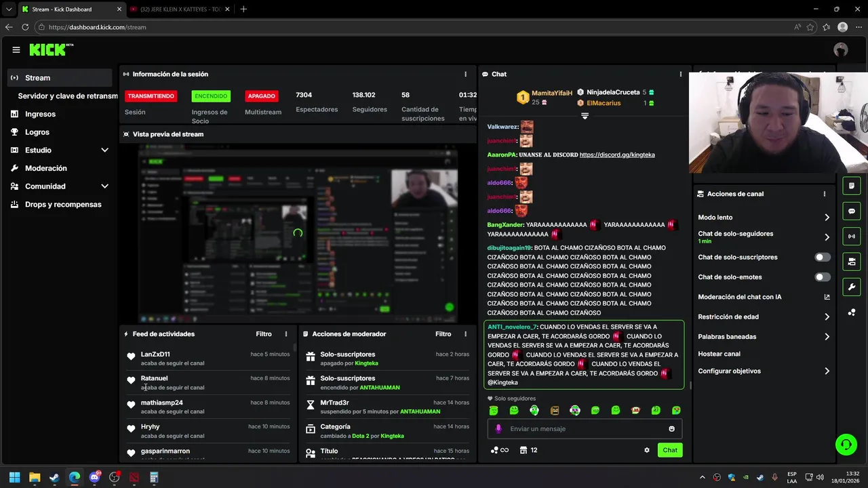Viewport: 868px width, 488px height.
Task: Click the Enviar un mensaje input field
Action: (584, 429)
